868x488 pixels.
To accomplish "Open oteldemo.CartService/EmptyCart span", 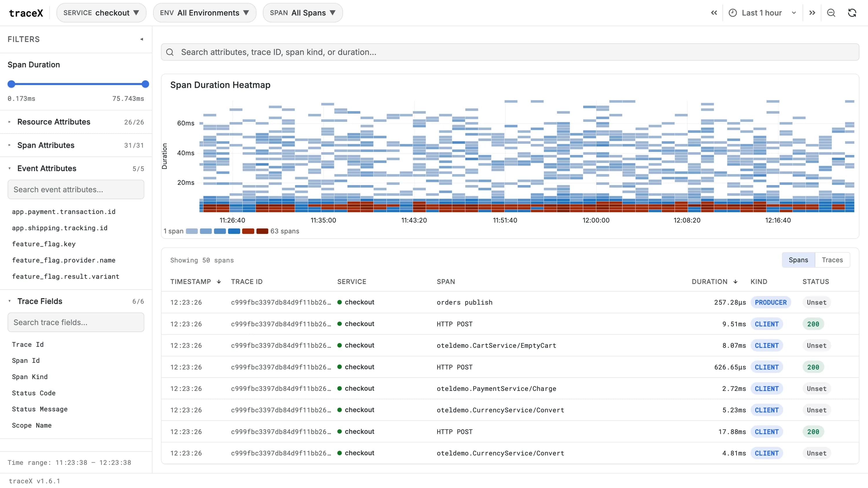I will [x=496, y=345].
